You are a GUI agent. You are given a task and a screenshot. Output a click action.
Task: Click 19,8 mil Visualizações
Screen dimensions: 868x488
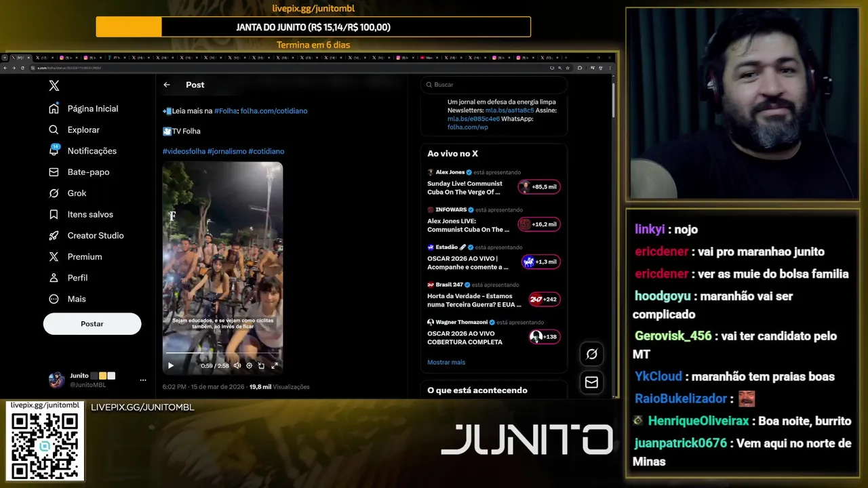point(279,387)
